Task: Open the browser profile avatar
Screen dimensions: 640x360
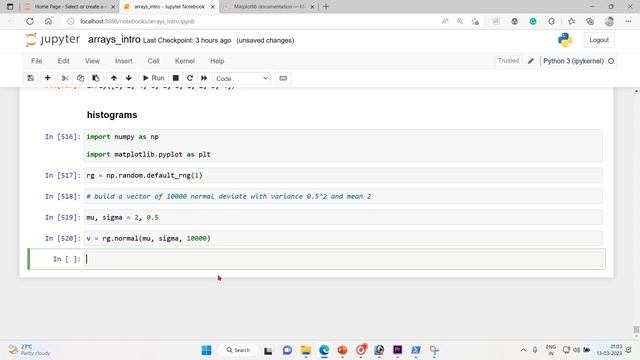Action: (609, 21)
